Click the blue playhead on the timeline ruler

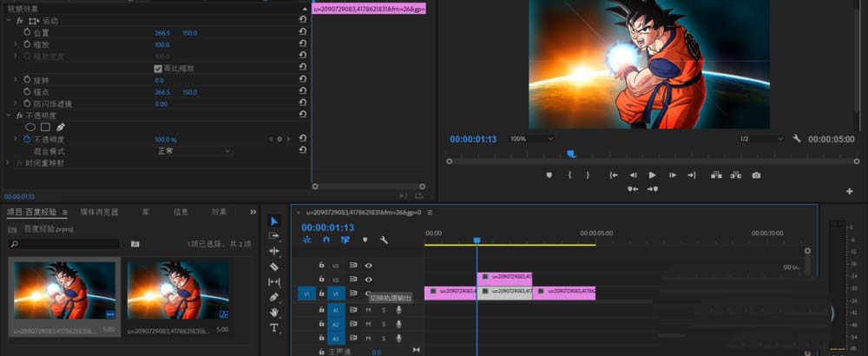click(477, 241)
